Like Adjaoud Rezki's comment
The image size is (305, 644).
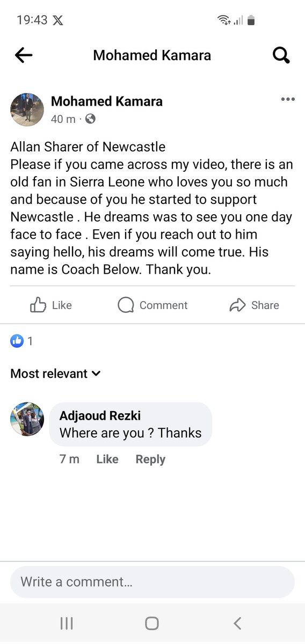point(107,459)
